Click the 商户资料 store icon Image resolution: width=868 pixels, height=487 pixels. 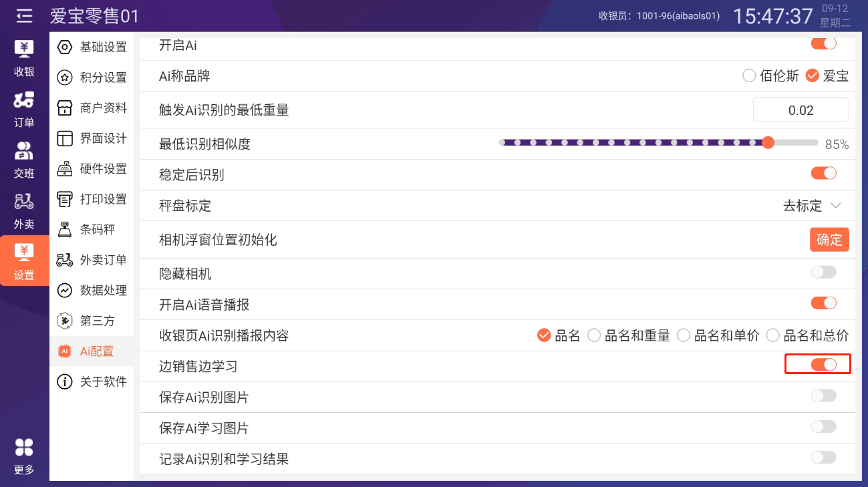point(65,108)
